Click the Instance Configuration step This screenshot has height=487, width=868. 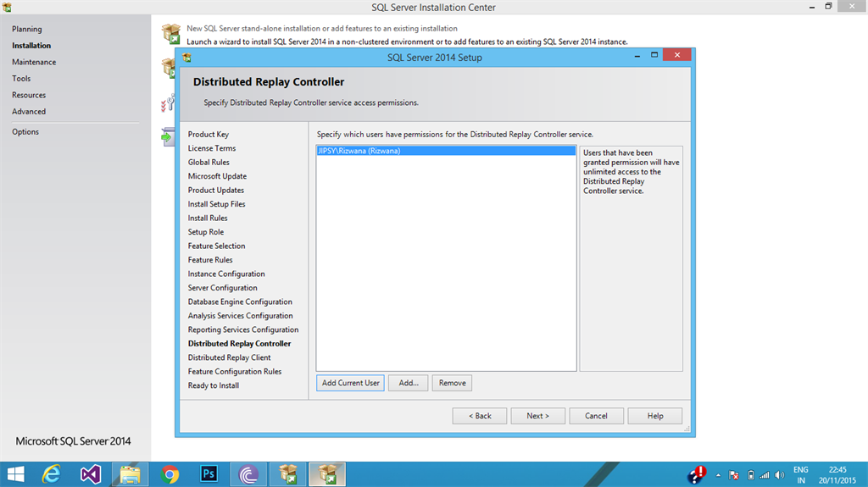pyautogui.click(x=226, y=274)
